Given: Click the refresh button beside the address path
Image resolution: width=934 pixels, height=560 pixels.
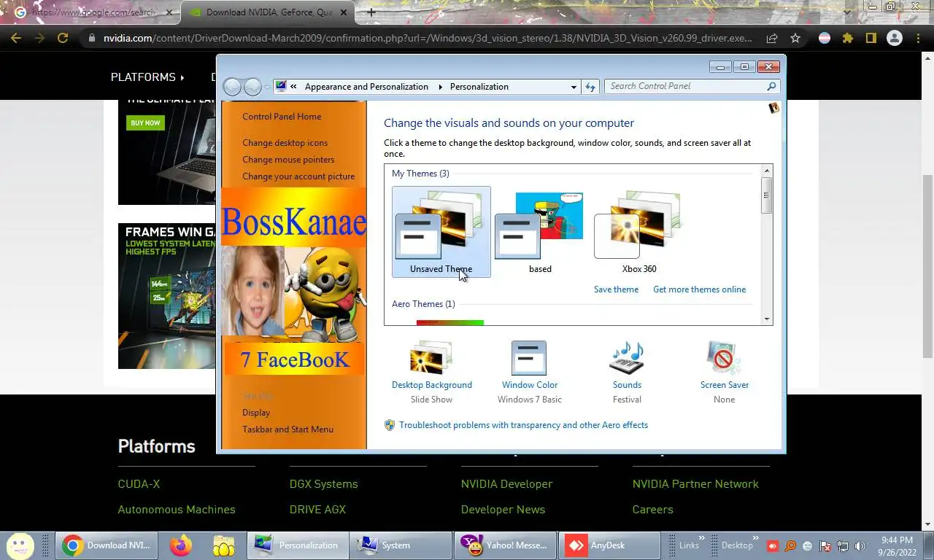Looking at the screenshot, I should pos(590,87).
